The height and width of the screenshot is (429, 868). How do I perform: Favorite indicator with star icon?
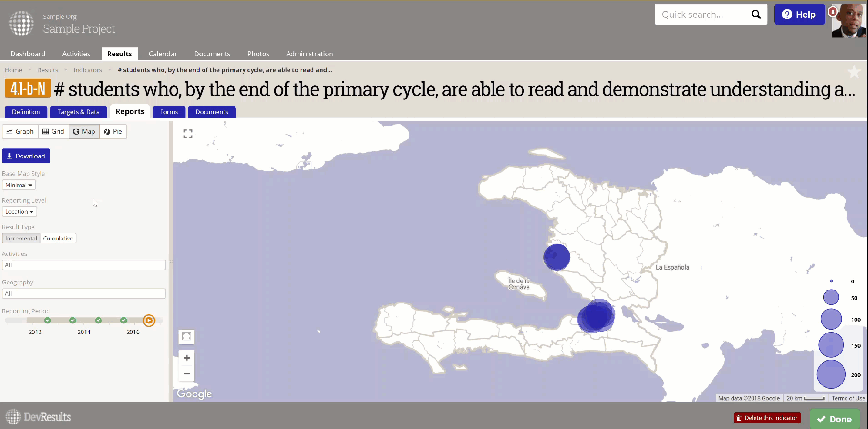pos(854,72)
